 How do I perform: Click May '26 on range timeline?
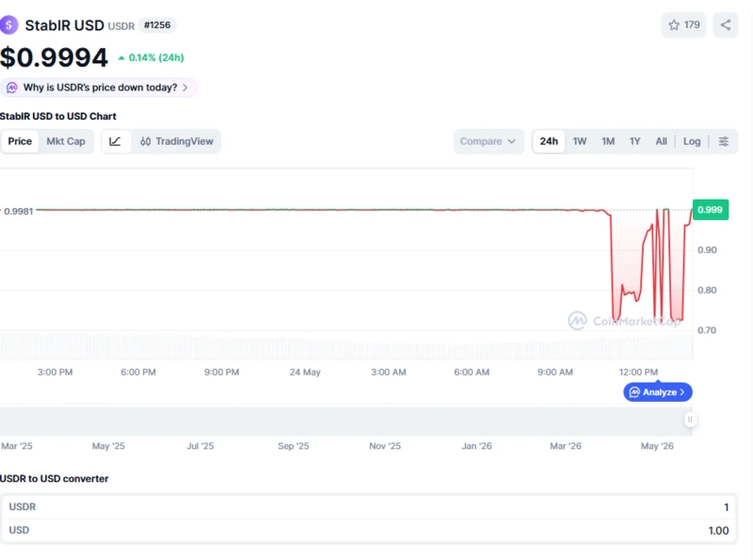click(657, 446)
